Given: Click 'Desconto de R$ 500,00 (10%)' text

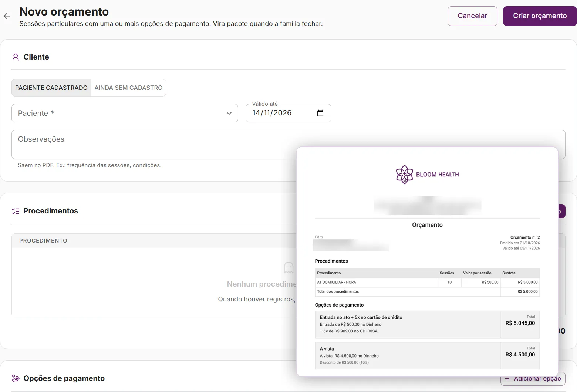Looking at the screenshot, I should pos(344,362).
